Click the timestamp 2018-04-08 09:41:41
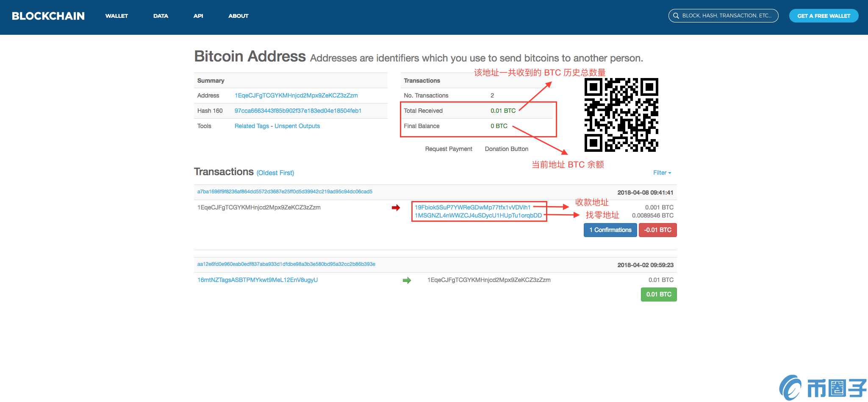The width and height of the screenshot is (868, 402). 645,193
